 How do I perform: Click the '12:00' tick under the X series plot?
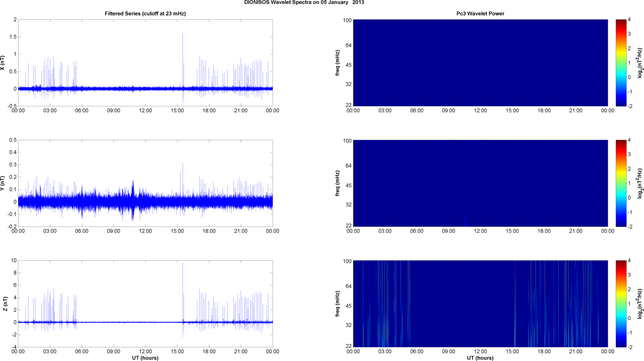point(145,111)
